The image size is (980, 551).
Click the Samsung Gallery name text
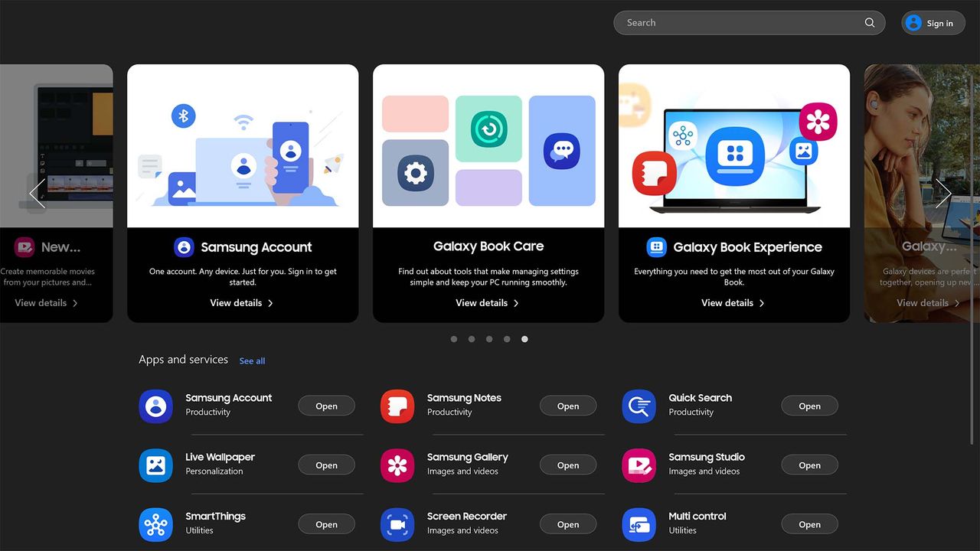(468, 457)
